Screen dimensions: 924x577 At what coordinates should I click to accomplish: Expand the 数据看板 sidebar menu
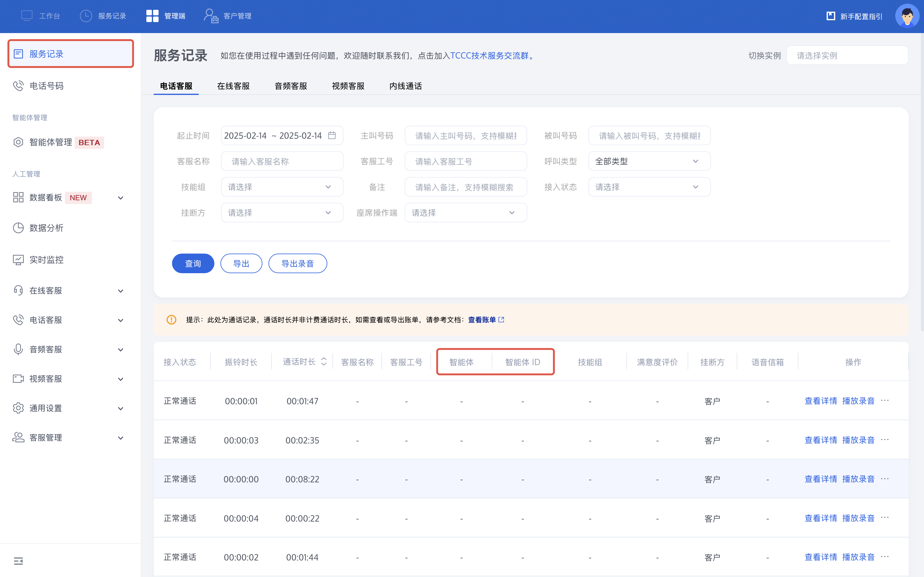[x=121, y=198]
